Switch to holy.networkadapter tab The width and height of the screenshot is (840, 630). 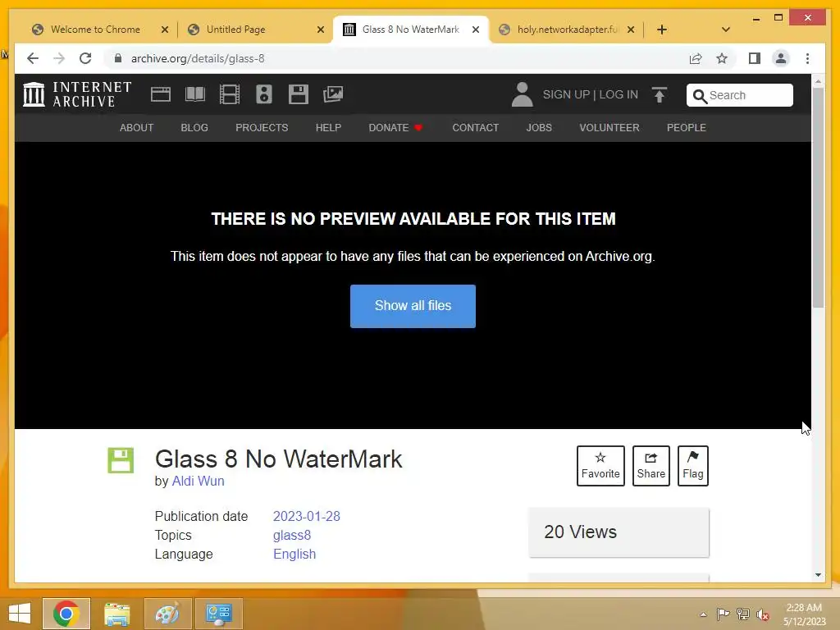567,30
